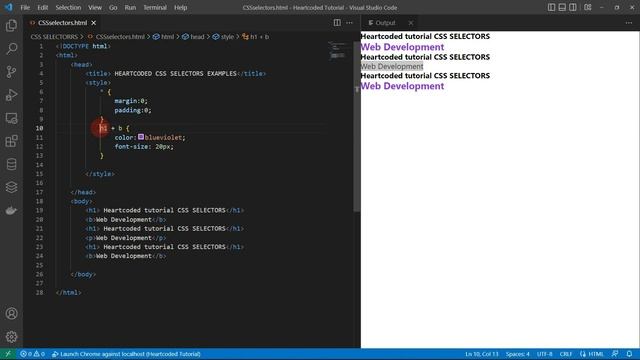The width and height of the screenshot is (640, 360).
Task: Click the head breadcrumb item
Action: [193, 37]
